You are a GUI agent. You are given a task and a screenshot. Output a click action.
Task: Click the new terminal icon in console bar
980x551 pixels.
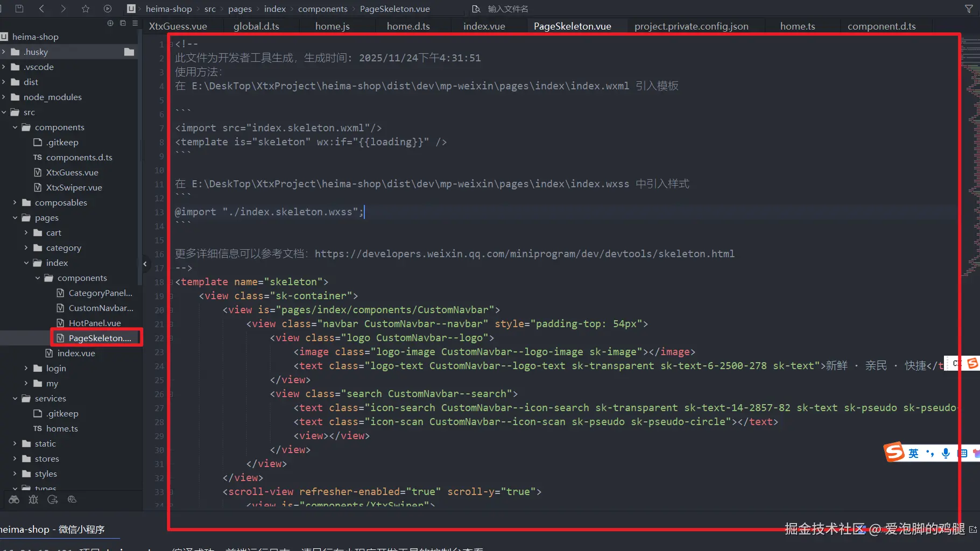tap(973, 529)
